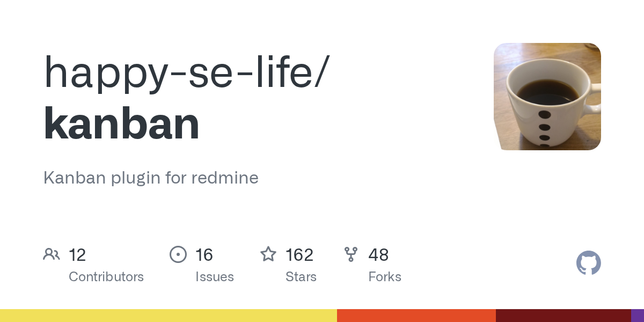Click the 48 forks count
Viewport: 644px width, 322px height.
[x=378, y=255]
